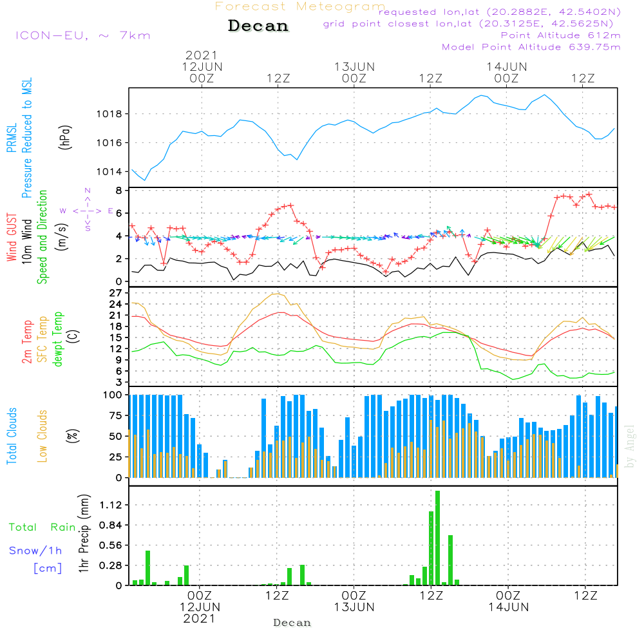
Task: Click the 1014 pressure axis value
Action: click(x=109, y=172)
